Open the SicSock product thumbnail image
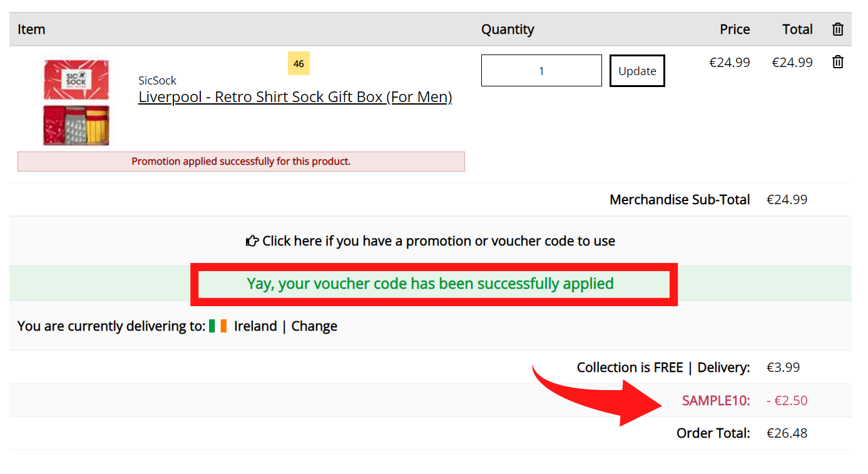This screenshot has width=868, height=474. (x=76, y=103)
